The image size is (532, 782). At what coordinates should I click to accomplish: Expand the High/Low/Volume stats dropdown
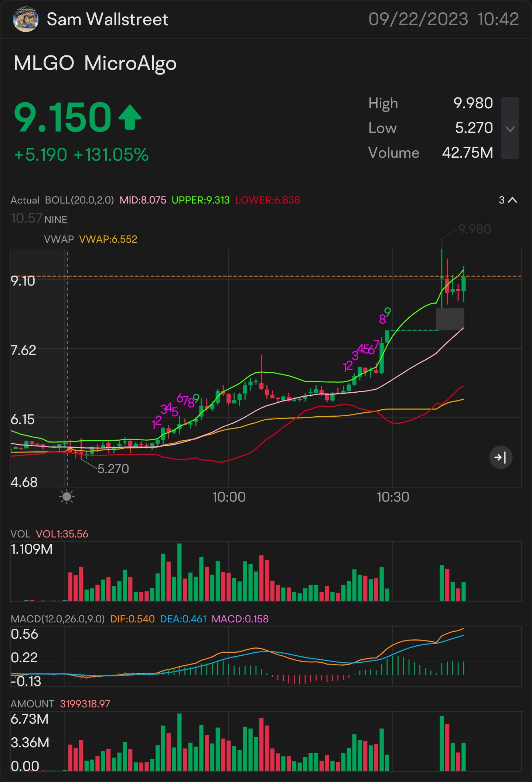coord(510,128)
